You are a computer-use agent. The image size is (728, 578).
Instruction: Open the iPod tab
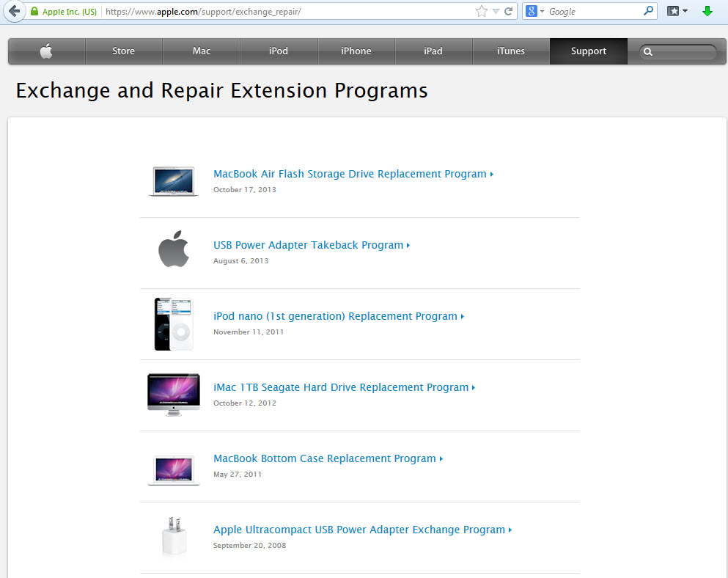[x=279, y=51]
